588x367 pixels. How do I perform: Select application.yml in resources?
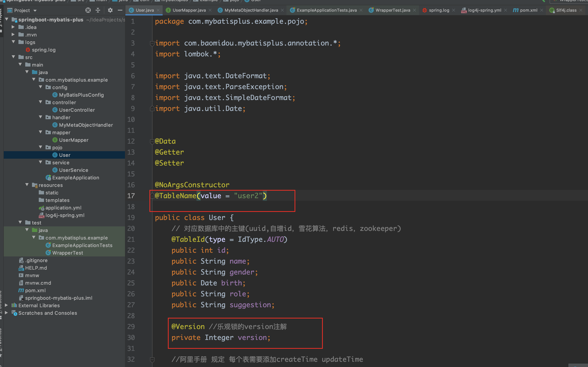pyautogui.click(x=63, y=208)
